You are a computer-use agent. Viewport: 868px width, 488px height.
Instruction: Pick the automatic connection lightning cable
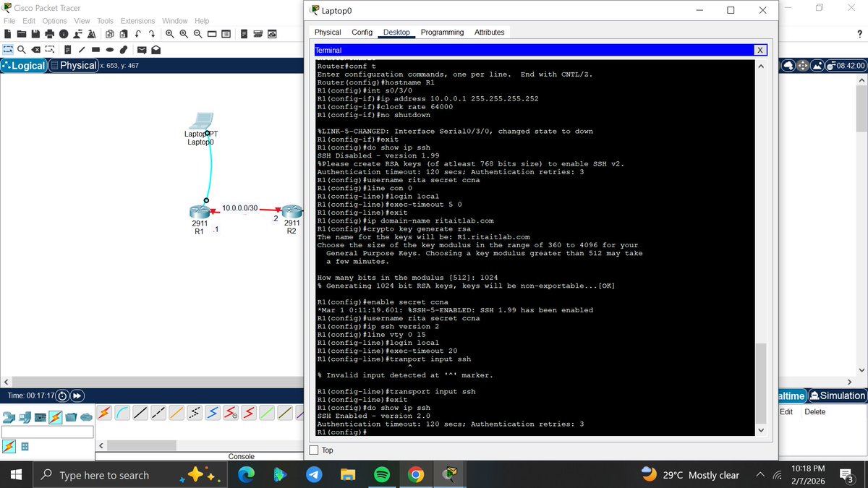pyautogui.click(x=105, y=413)
